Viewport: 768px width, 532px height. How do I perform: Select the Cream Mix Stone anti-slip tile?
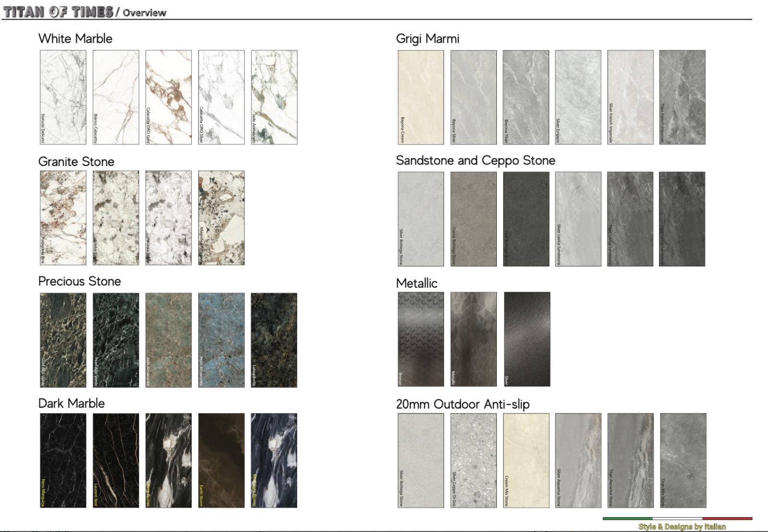(526, 461)
